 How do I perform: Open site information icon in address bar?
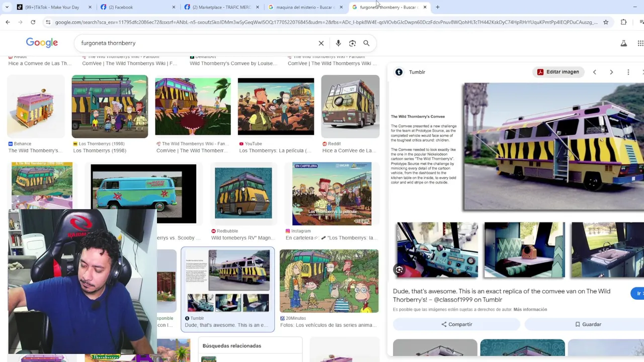tap(48, 22)
